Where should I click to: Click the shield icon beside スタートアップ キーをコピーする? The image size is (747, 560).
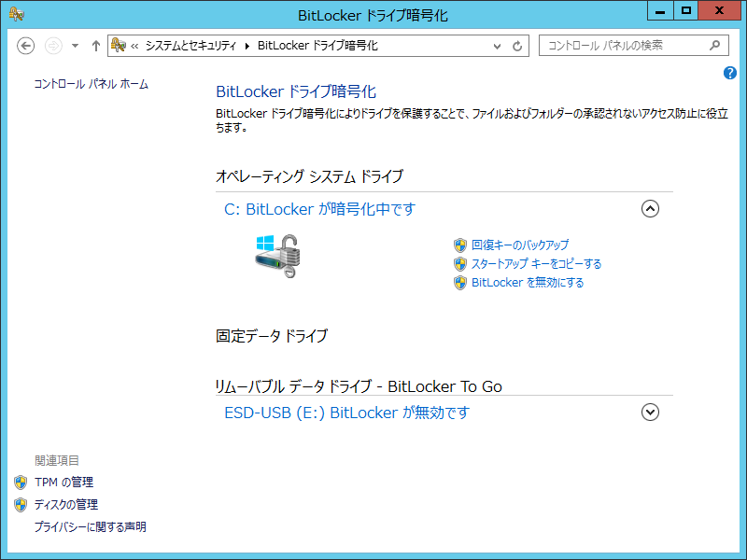tap(459, 264)
